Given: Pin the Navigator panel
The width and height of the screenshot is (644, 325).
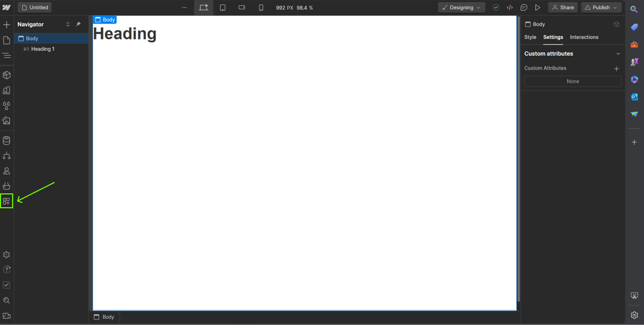Looking at the screenshot, I should (x=78, y=24).
